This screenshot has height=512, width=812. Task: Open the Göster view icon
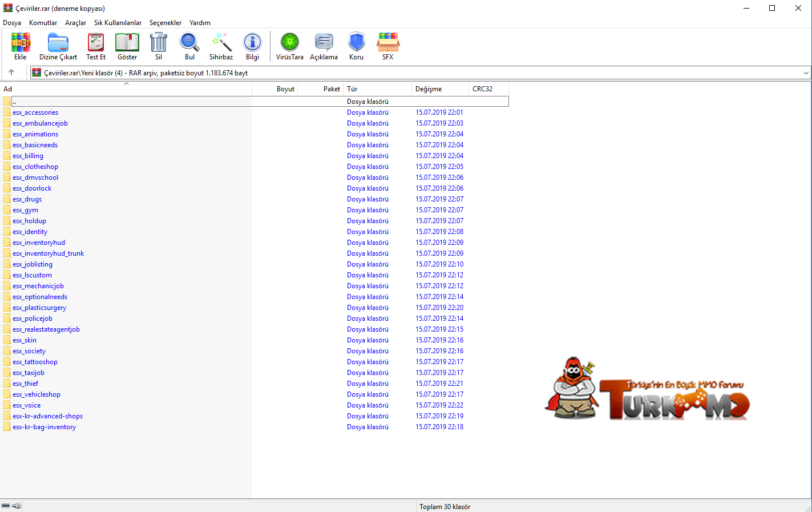click(127, 43)
